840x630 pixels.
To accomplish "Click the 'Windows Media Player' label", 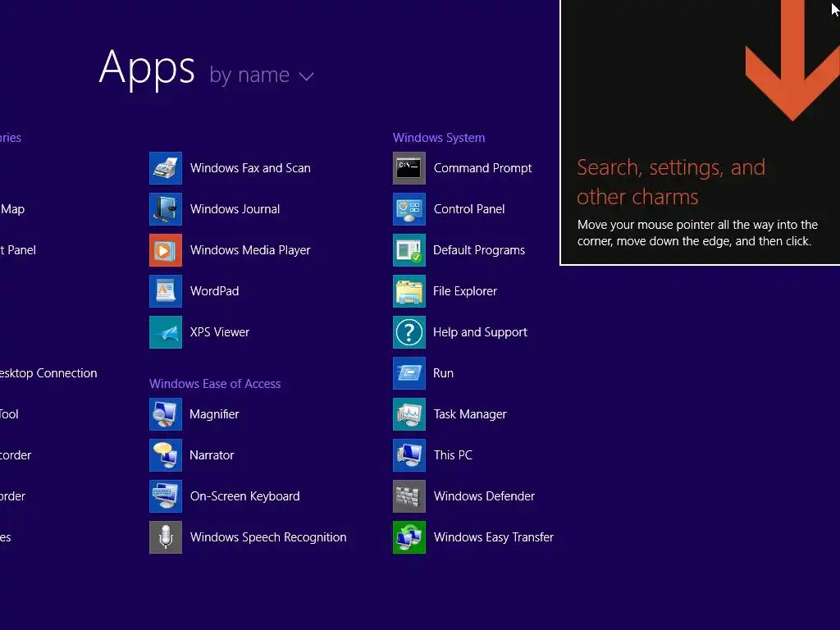I will click(250, 250).
